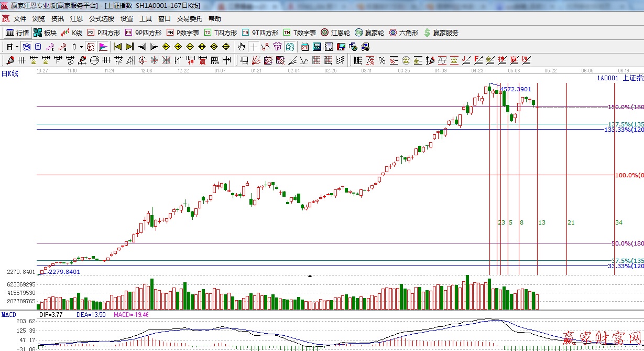Screen dimensions: 644x351
Task: Toggle the colored flag button
Action: (x=103, y=47)
